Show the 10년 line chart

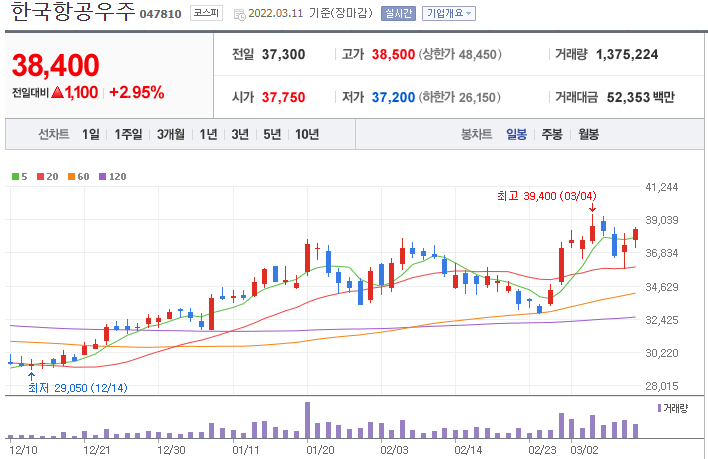(x=307, y=134)
